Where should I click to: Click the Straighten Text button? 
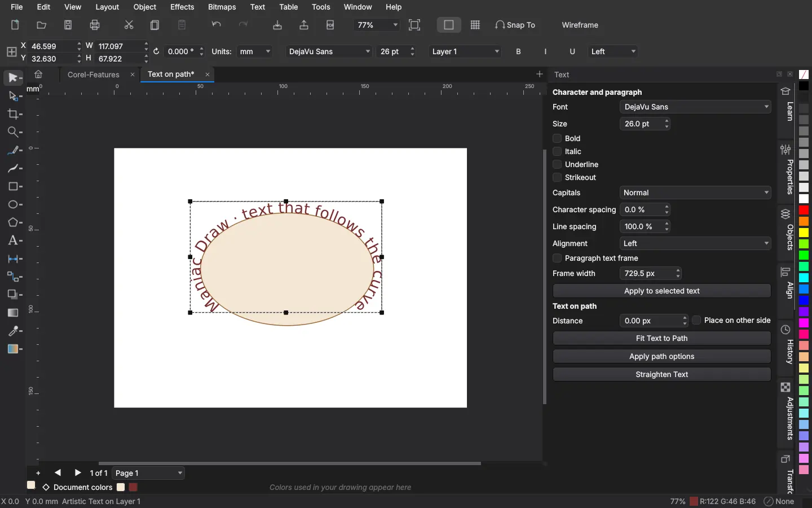click(x=662, y=374)
